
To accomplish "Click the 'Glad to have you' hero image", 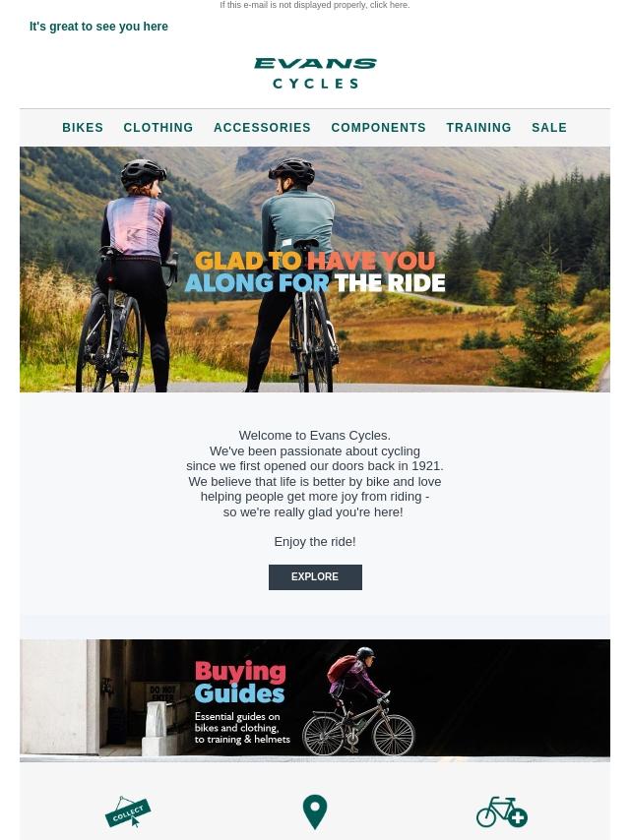I will click(315, 270).
